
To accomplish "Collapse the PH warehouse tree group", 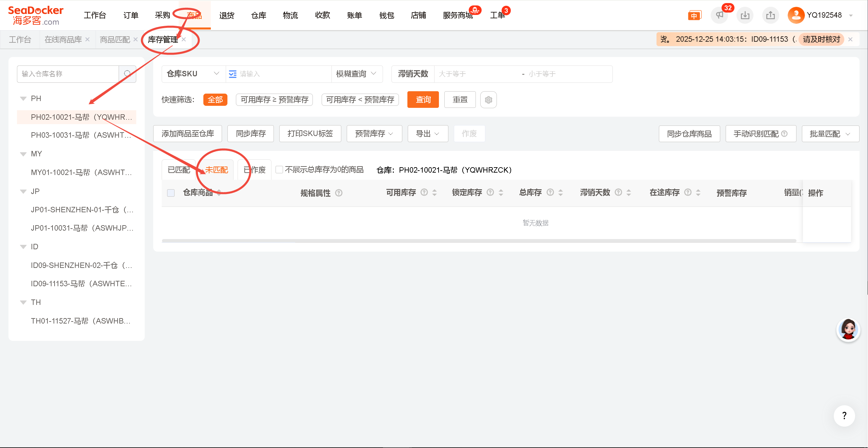I will tap(23, 99).
